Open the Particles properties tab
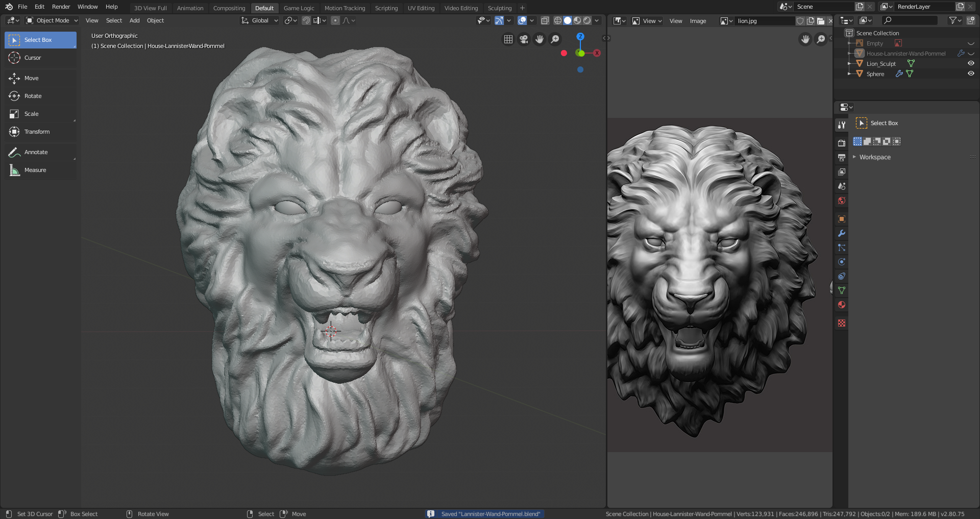The height and width of the screenshot is (519, 980). (x=842, y=248)
